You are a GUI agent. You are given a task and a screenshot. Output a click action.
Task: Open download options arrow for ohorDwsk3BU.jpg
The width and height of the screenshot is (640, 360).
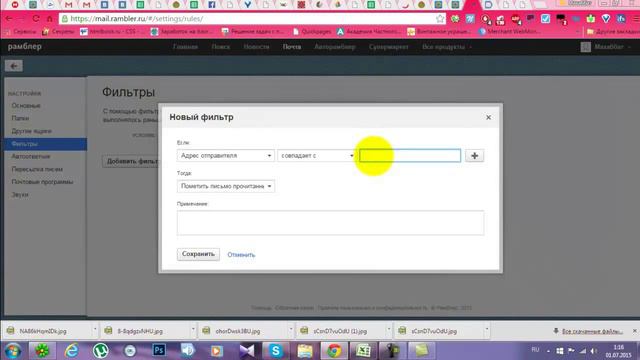click(x=291, y=329)
